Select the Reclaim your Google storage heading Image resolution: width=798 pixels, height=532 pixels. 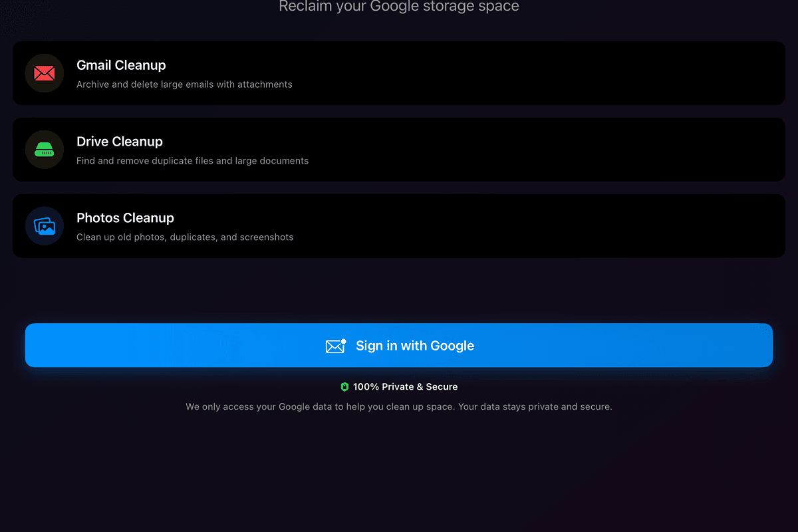point(399,7)
